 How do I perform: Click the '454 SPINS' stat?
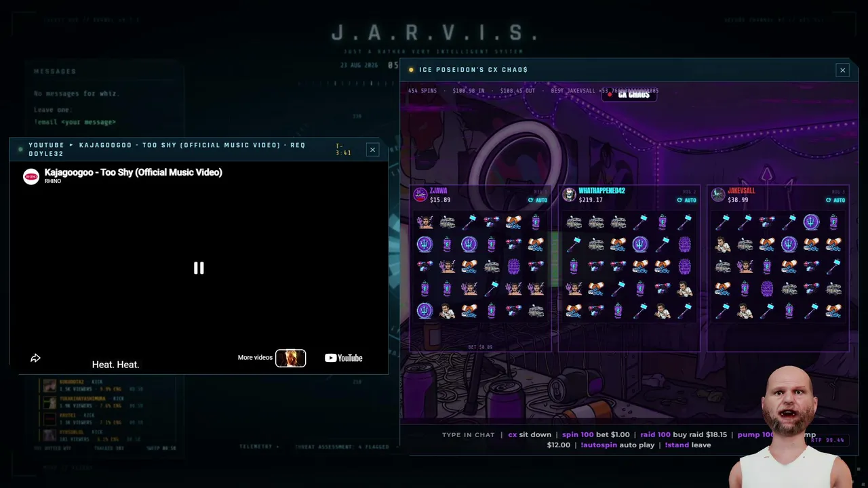[422, 90]
